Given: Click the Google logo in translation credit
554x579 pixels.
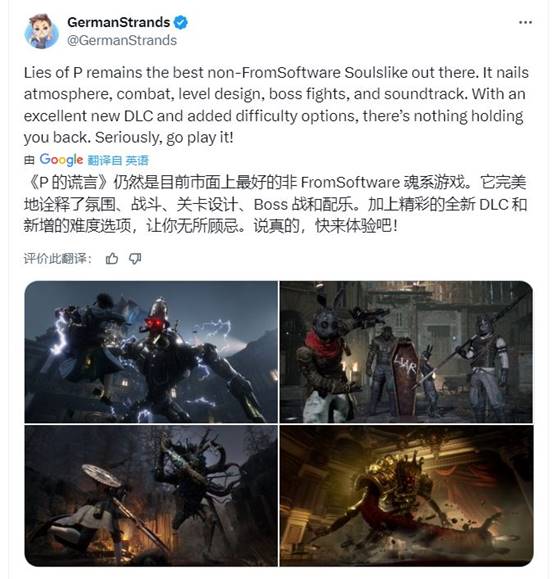Looking at the screenshot, I should [x=61, y=160].
